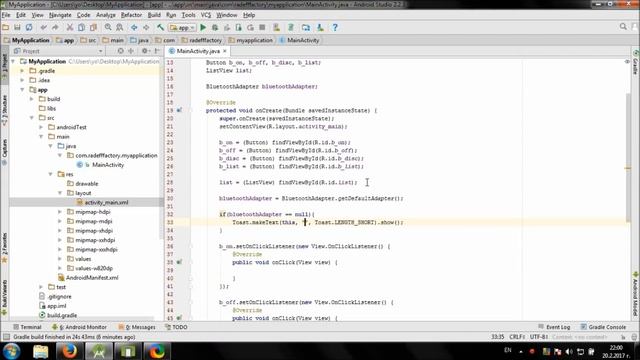Close the MainActivity.java tab

(224, 51)
